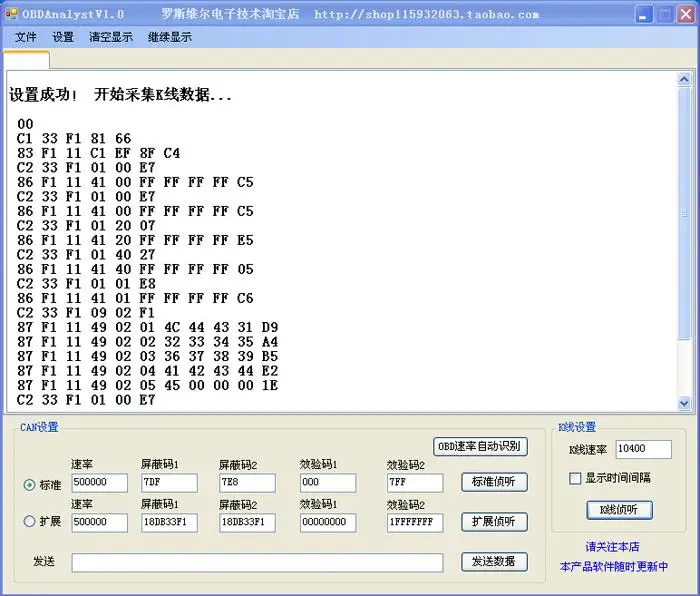Click the OBD速率自动识别 button
This screenshot has width=700, height=596.
pos(480,446)
